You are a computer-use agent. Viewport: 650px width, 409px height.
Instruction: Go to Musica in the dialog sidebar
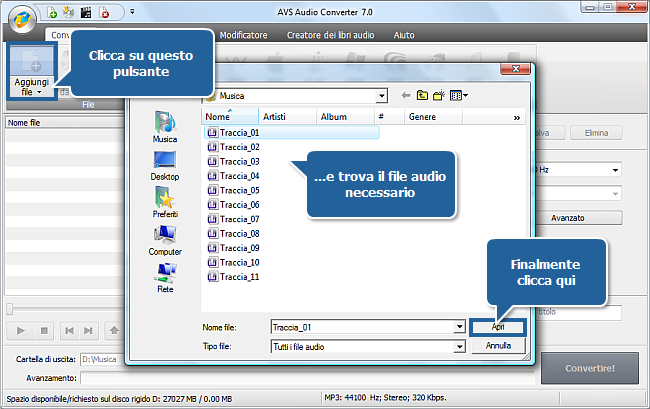pos(165,127)
